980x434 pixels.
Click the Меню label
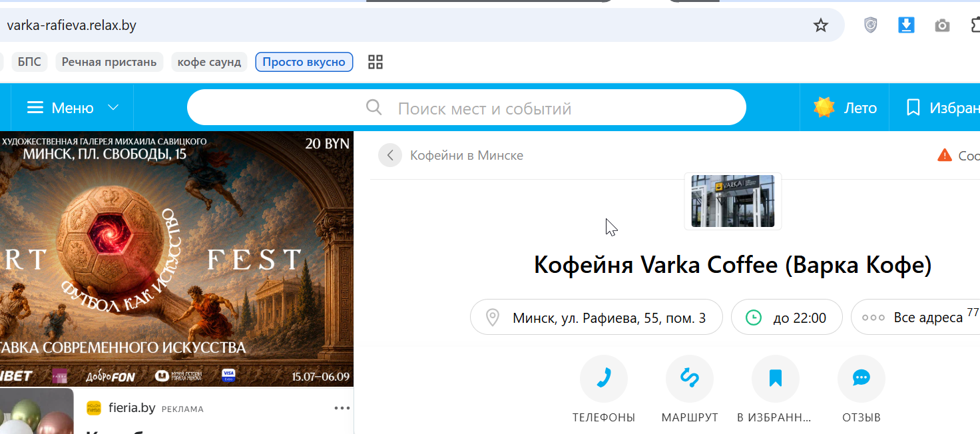coord(73,108)
